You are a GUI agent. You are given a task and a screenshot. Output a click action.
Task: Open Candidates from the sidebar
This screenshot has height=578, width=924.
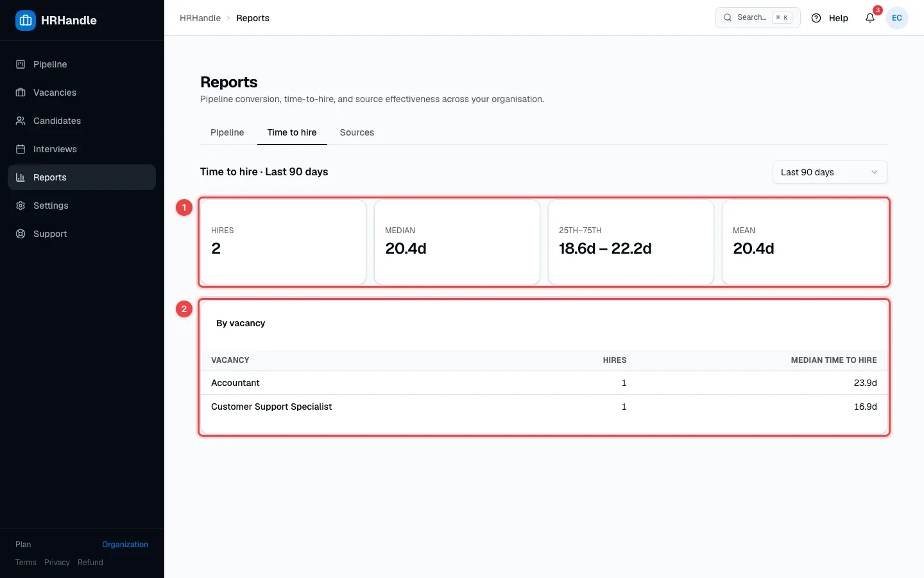[x=81, y=121]
